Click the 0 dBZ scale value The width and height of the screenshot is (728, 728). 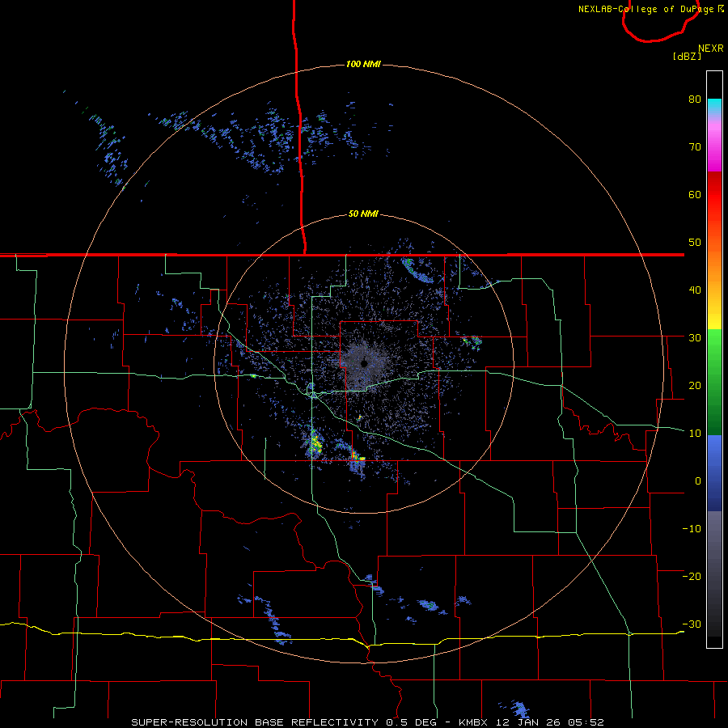698,481
